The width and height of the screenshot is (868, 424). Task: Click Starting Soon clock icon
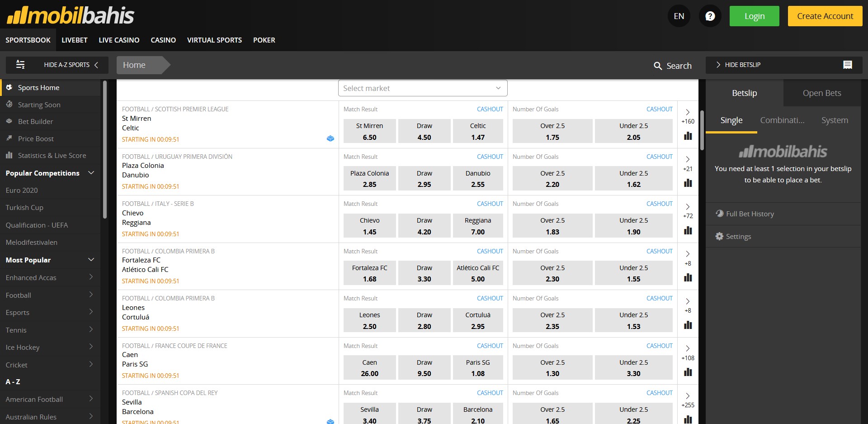click(x=9, y=104)
